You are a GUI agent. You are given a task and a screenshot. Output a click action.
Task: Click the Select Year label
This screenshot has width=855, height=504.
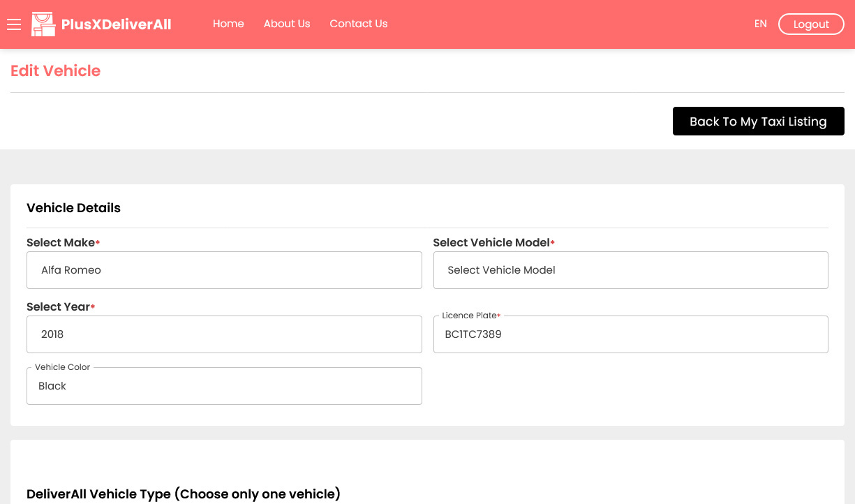point(60,307)
